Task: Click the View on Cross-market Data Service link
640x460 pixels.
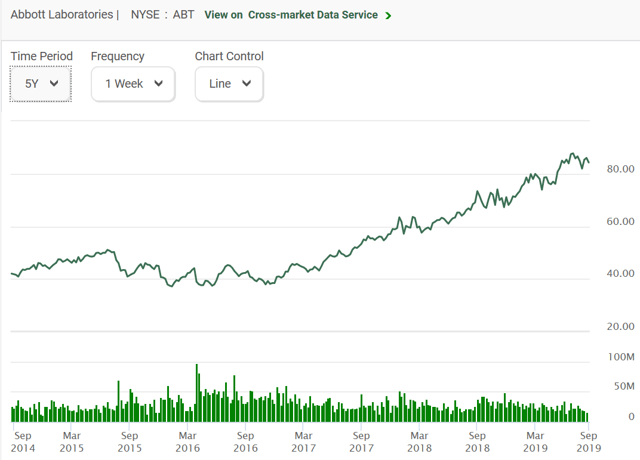Action: coord(291,15)
